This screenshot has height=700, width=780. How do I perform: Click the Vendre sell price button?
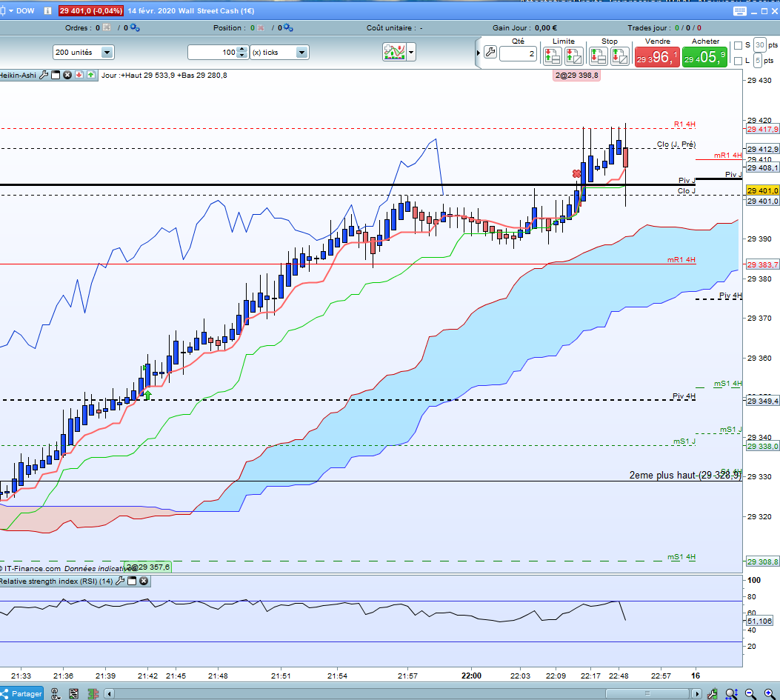point(657,57)
